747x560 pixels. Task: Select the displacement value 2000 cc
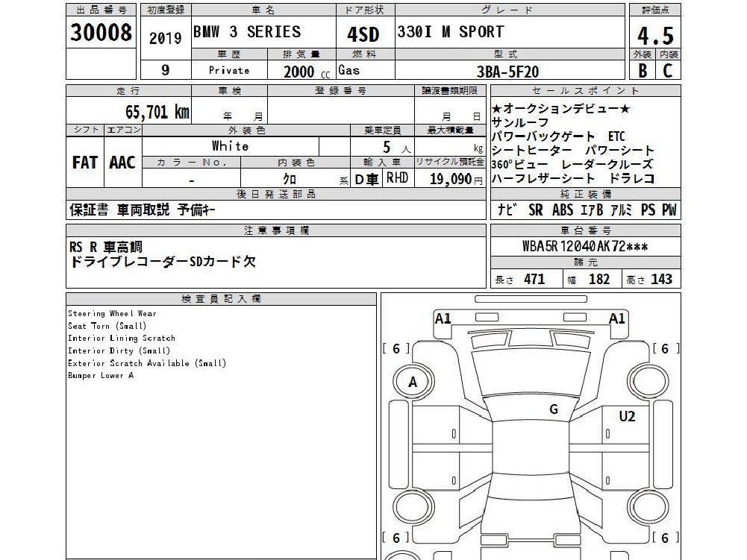306,72
